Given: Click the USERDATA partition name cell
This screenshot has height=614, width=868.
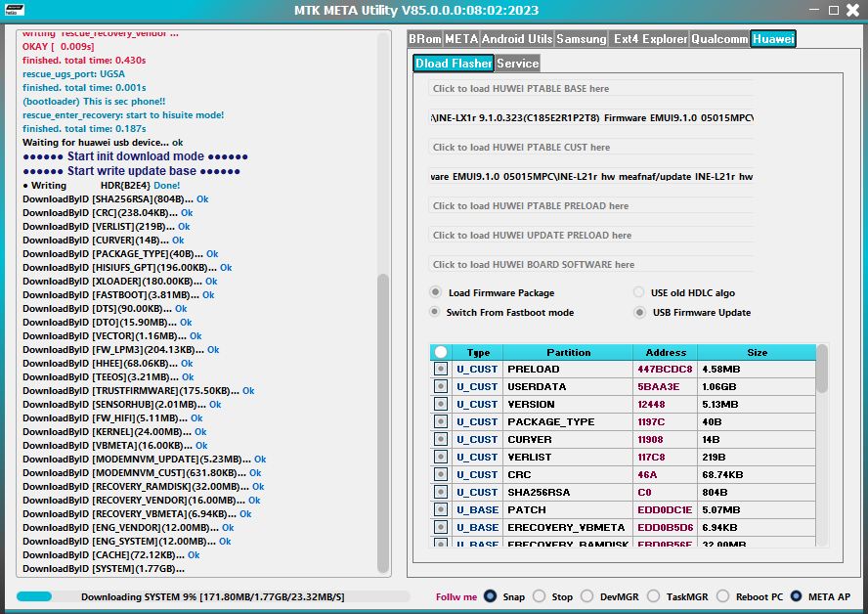Looking at the screenshot, I should (568, 386).
